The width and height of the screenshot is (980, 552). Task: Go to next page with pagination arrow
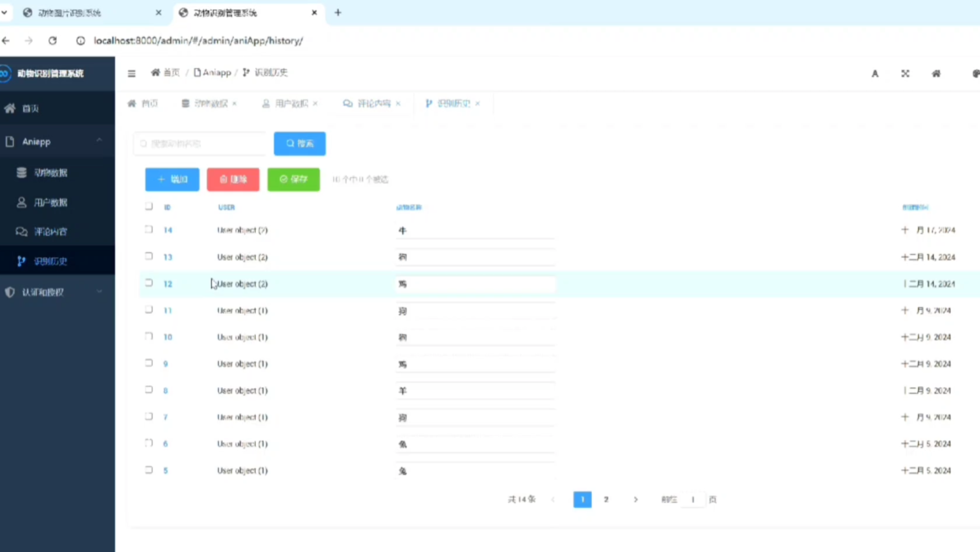[x=636, y=500]
